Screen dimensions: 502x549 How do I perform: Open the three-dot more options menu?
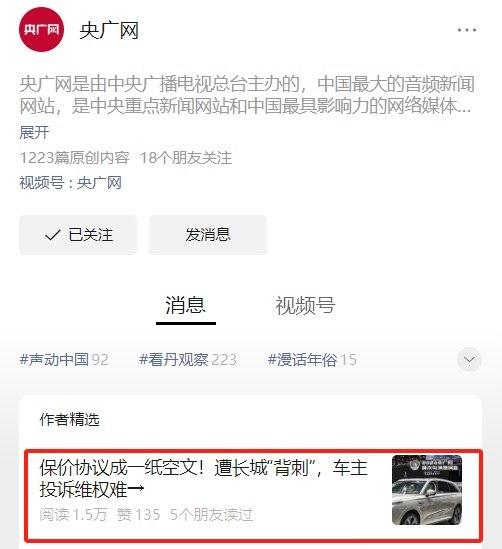(x=467, y=30)
